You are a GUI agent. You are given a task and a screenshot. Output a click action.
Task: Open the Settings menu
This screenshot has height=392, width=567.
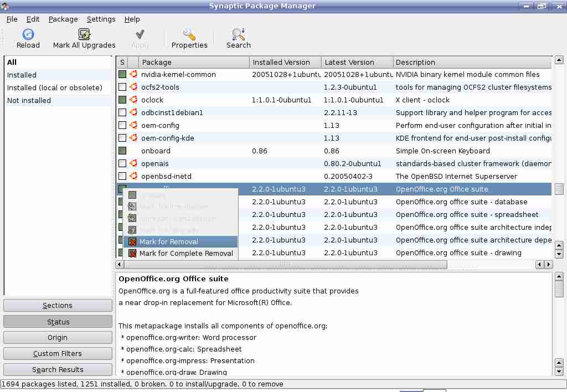101,19
